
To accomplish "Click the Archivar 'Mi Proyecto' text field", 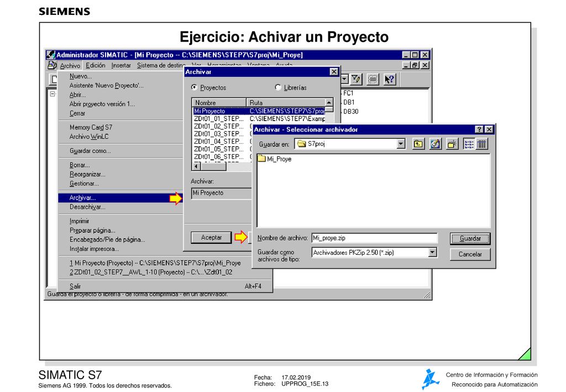I will tap(222, 193).
